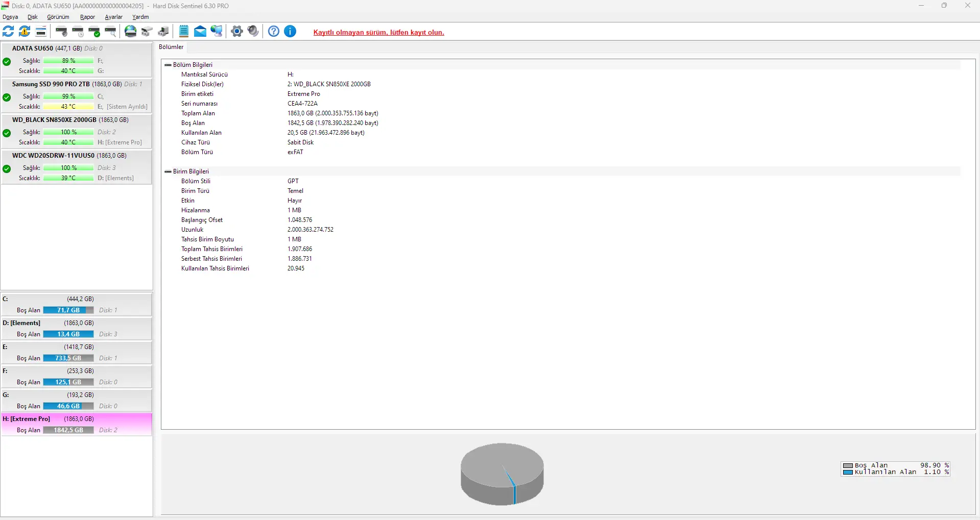Viewport: 980px width, 520px height.
Task: Open the disk panel view icon
Action: pos(41,32)
